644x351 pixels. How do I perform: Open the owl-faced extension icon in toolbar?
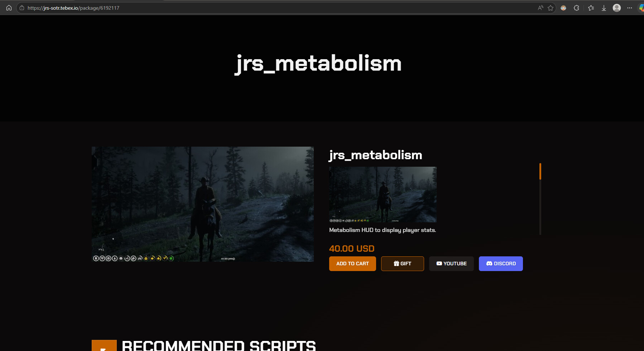[x=563, y=8]
